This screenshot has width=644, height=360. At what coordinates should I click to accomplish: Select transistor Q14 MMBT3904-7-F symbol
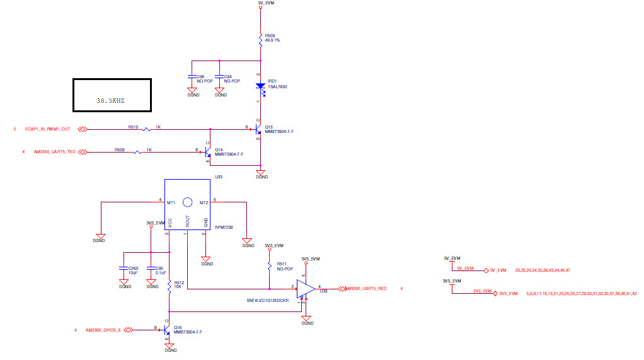[x=207, y=152]
